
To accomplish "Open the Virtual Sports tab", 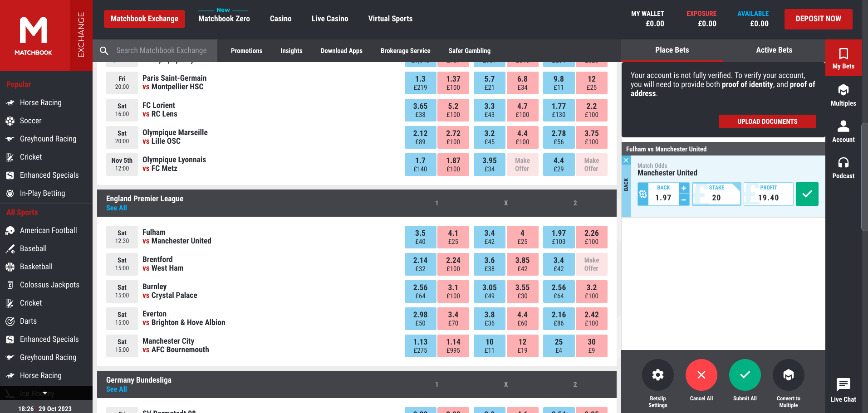I will click(390, 19).
